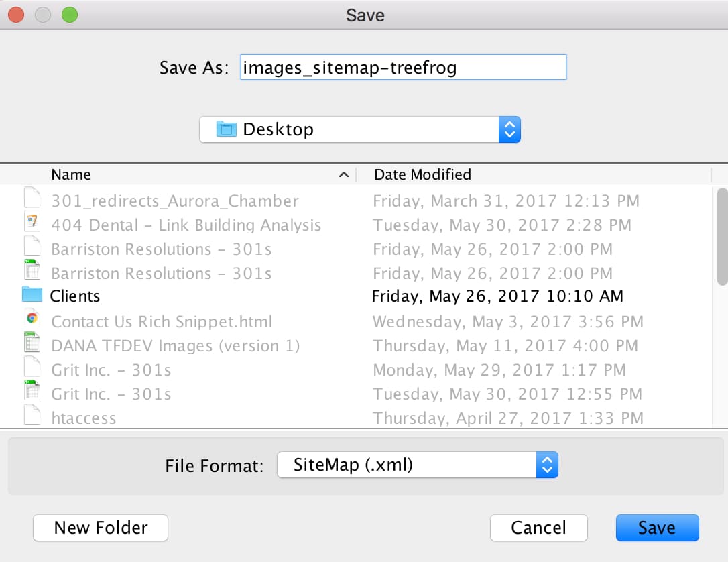Click date Tuesday, May 30, 2017 2:28 PM
728x562 pixels.
502,225
